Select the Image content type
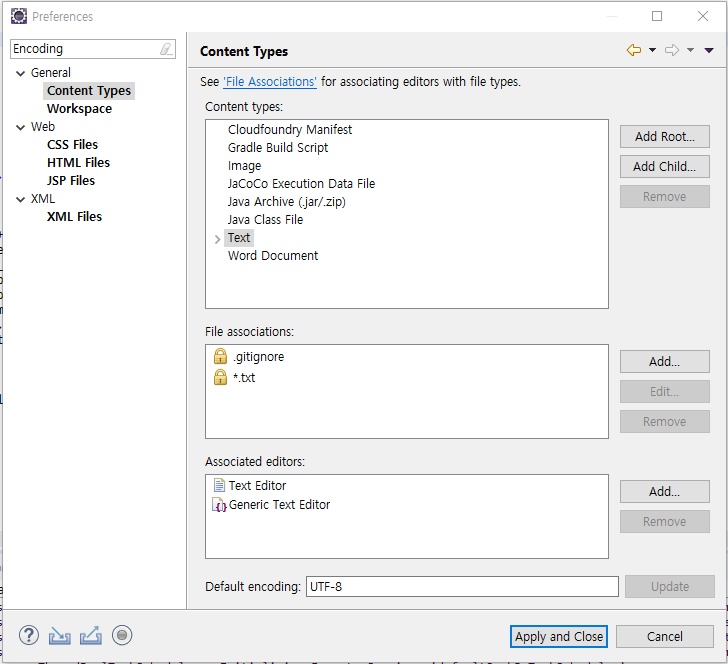 [244, 166]
